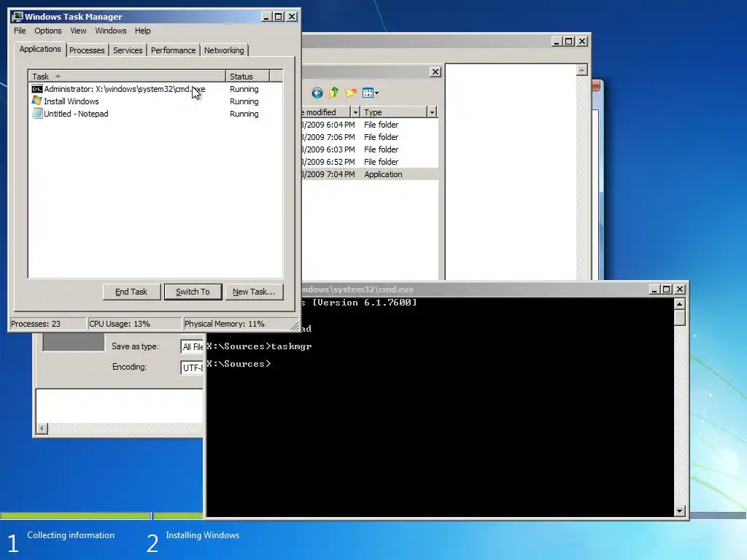The image size is (747, 560).
Task: Select the File folder row dated 6:52 PM
Action: [x=370, y=162]
